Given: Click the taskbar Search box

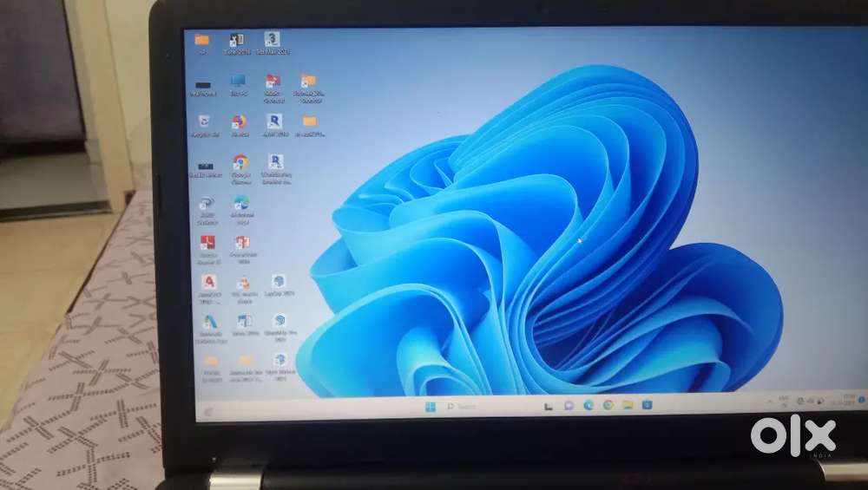Looking at the screenshot, I should [464, 407].
